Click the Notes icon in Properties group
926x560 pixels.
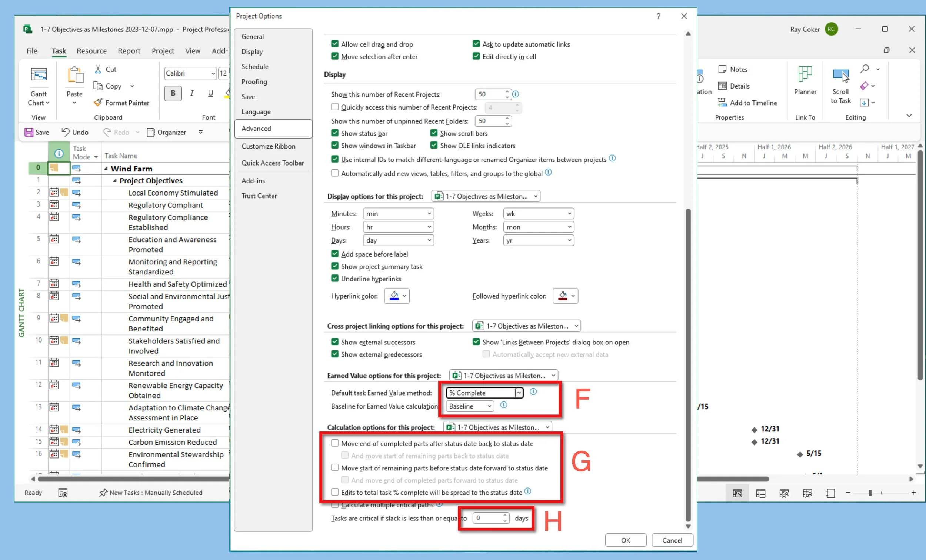(x=722, y=69)
